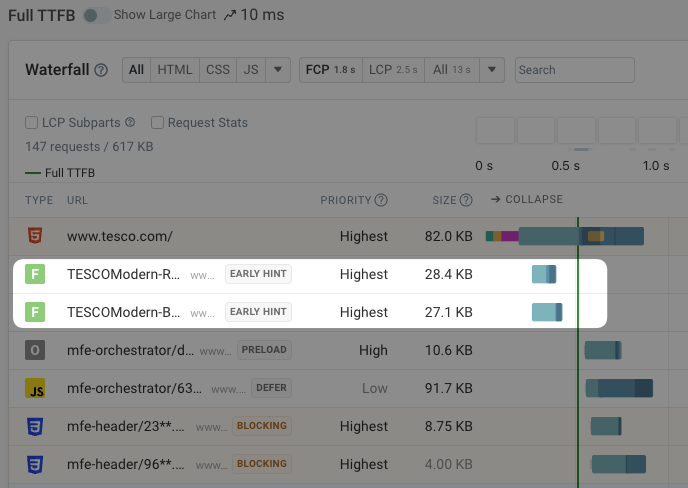Toggle the Show Large Chart switch
The height and width of the screenshot is (488, 688).
coord(96,16)
